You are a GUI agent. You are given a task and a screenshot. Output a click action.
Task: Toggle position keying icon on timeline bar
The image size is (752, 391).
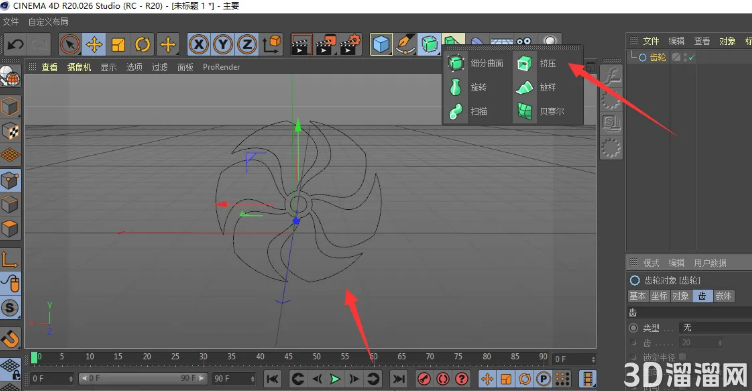[x=487, y=379]
